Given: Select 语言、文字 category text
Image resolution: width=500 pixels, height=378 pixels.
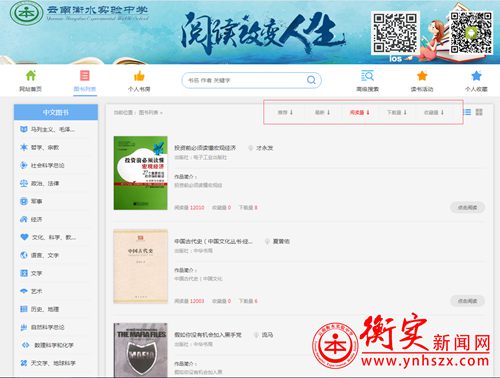Looking at the screenshot, I should click(45, 255).
